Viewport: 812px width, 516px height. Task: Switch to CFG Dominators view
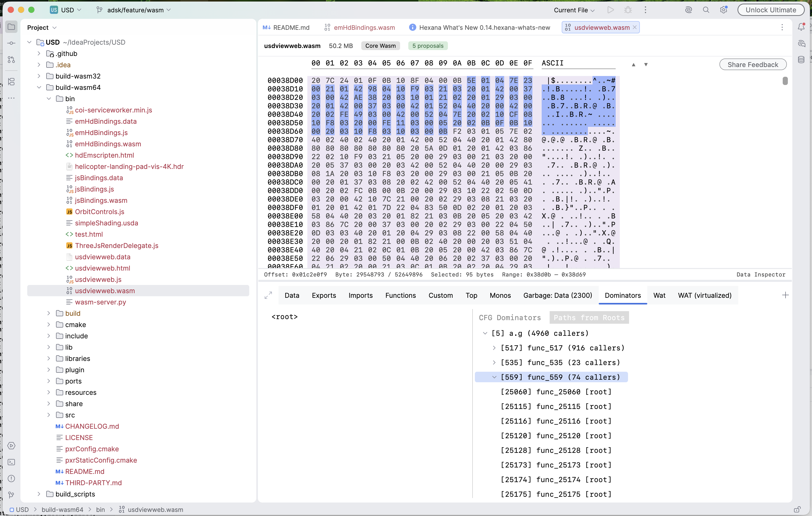(510, 318)
